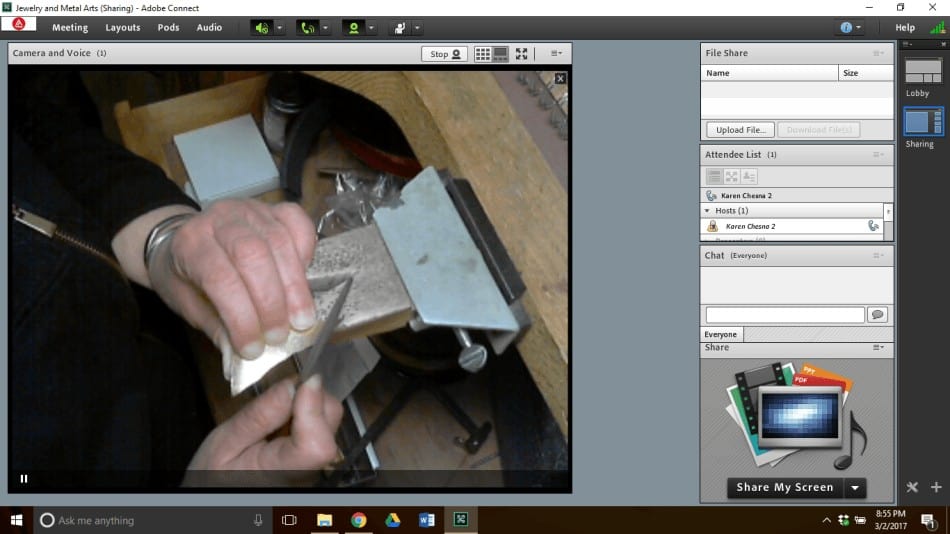Open the Layouts menu
Viewport: 950px width, 534px height.
(122, 27)
